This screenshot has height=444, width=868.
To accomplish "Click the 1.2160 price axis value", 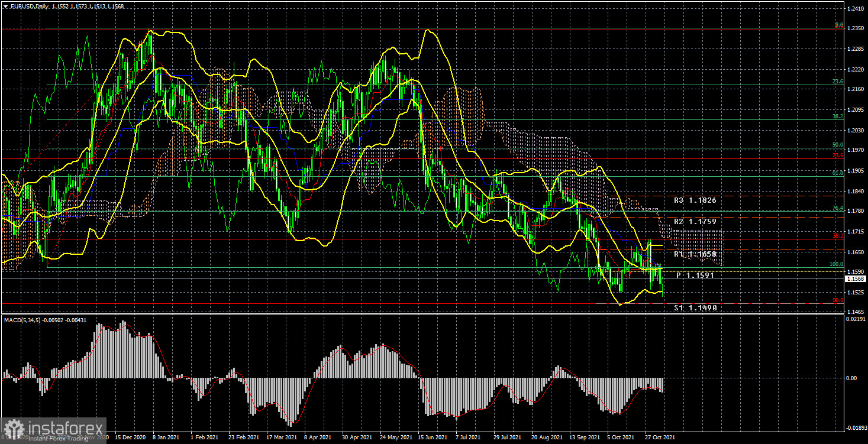I will pos(855,89).
